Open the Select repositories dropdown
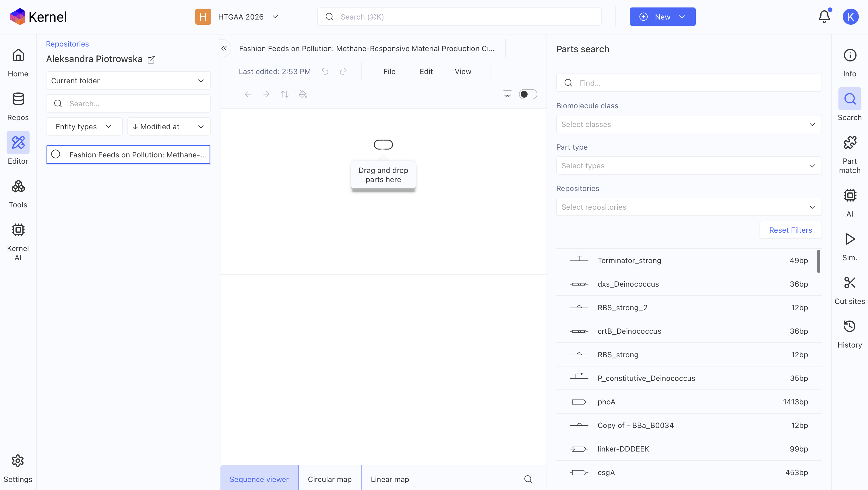The width and height of the screenshot is (868, 490). pyautogui.click(x=689, y=207)
